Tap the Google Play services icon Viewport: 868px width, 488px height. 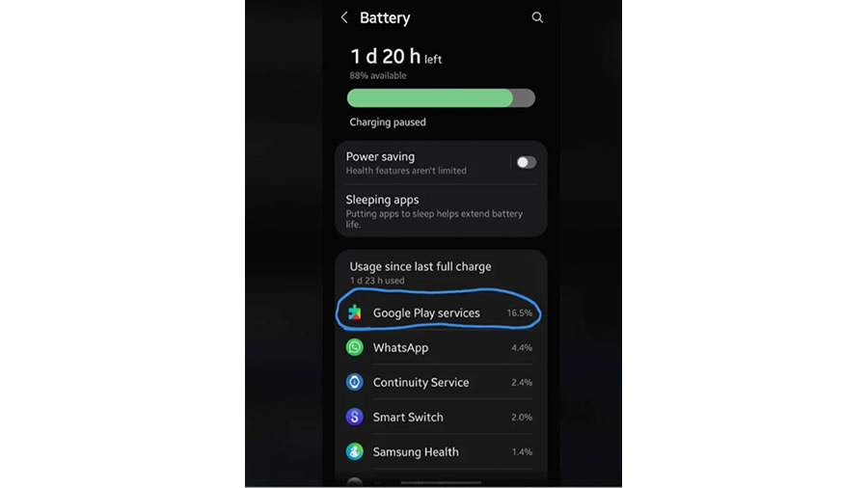pyautogui.click(x=355, y=312)
